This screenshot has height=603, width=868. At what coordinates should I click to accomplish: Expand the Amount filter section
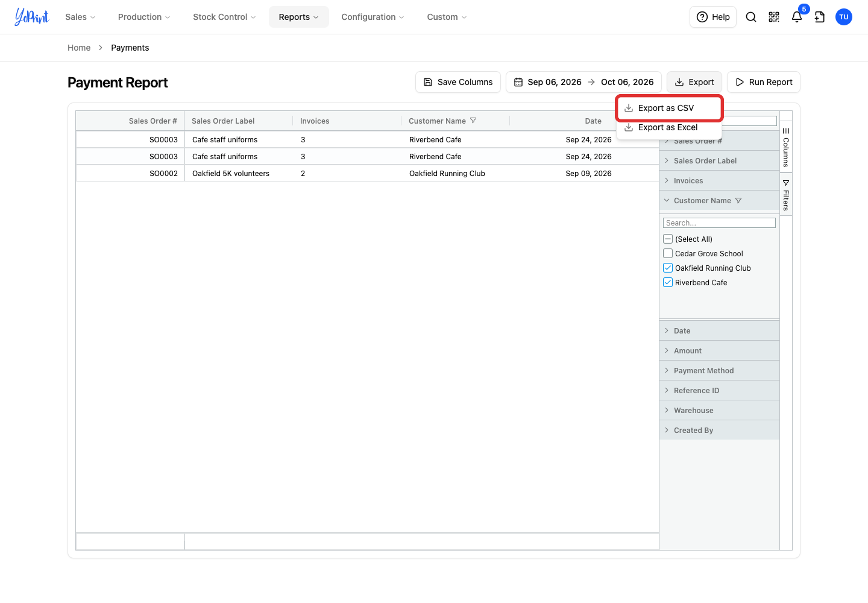coord(719,350)
